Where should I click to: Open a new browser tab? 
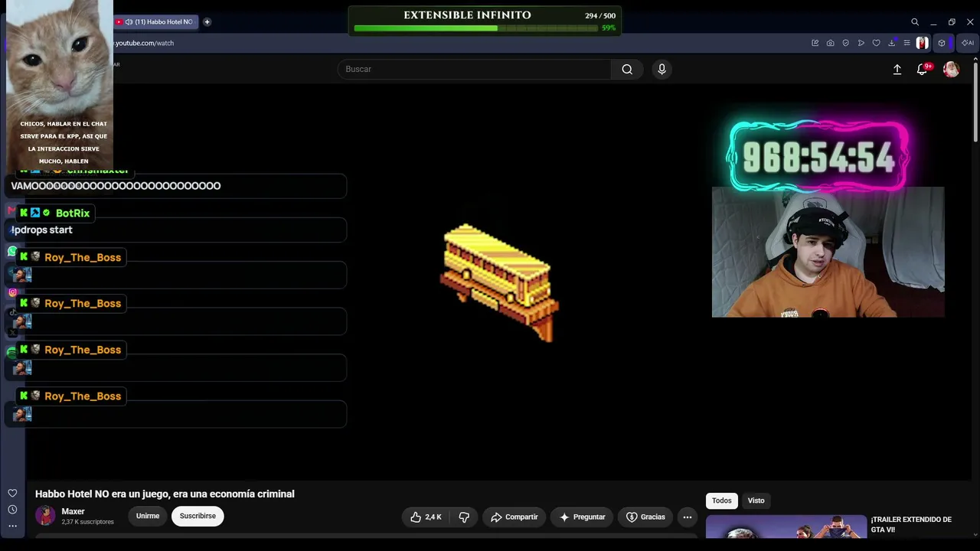pyautogui.click(x=207, y=21)
